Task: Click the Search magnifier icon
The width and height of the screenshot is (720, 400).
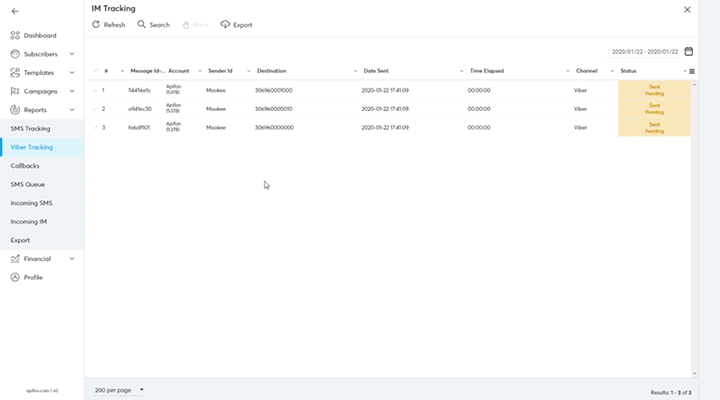Action: (142, 24)
